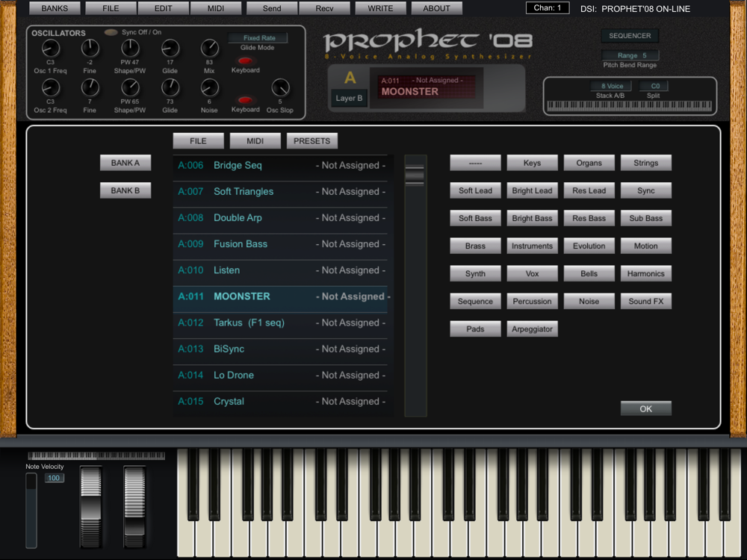The width and height of the screenshot is (747, 560).
Task: Open the WRITE menu
Action: (x=380, y=8)
